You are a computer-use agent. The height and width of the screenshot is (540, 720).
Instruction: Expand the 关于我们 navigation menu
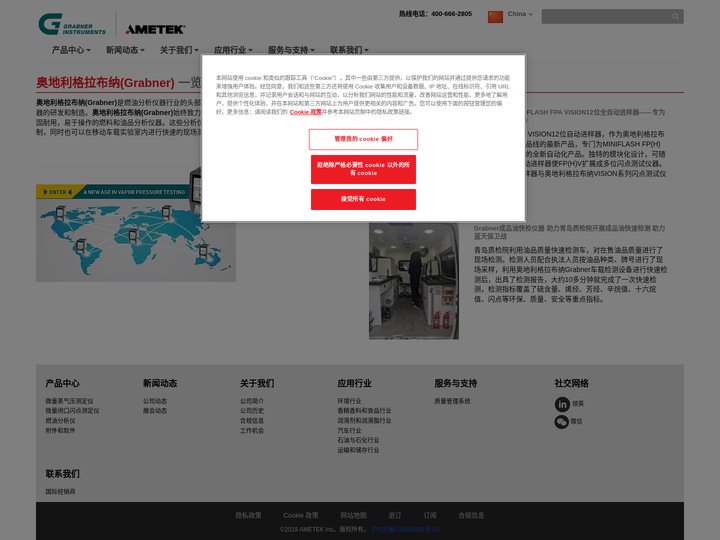click(179, 50)
